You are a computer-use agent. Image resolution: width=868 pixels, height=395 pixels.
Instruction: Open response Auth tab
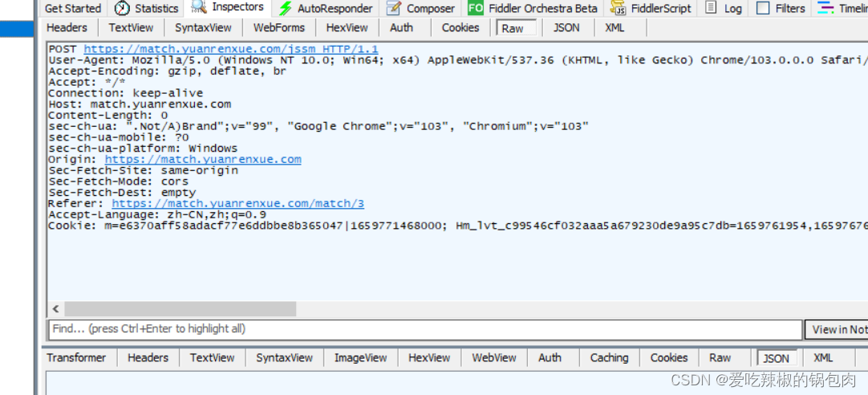[x=550, y=358]
